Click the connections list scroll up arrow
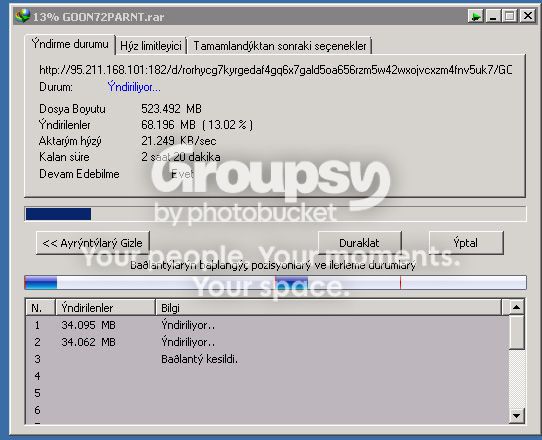The height and width of the screenshot is (440, 542). click(516, 307)
